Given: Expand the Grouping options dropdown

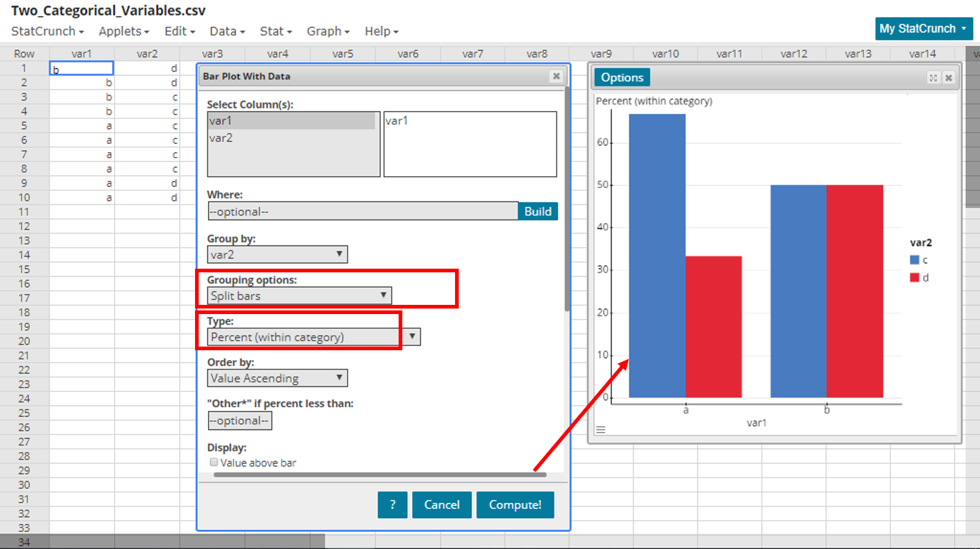Looking at the screenshot, I should (299, 296).
